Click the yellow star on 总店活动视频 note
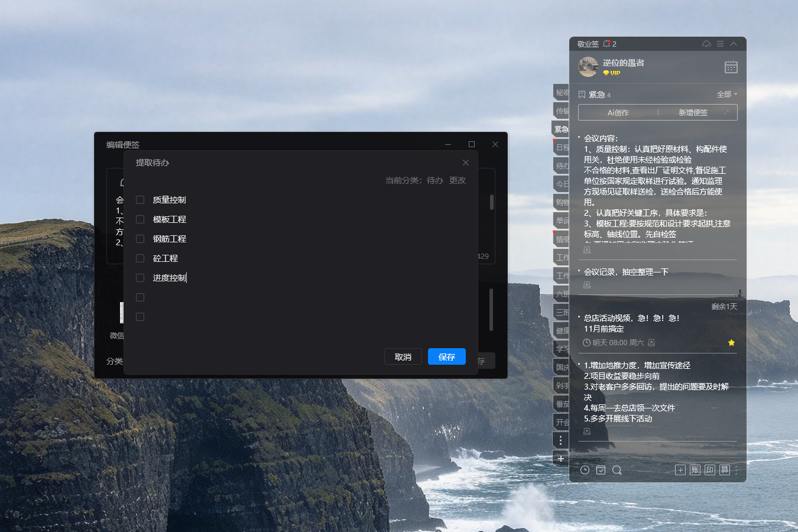The width and height of the screenshot is (798, 532). tap(731, 343)
